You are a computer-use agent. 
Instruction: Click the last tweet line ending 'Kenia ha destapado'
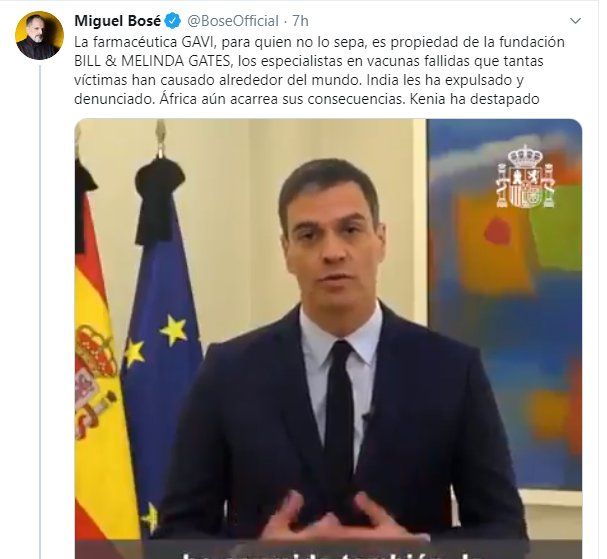coord(307,99)
